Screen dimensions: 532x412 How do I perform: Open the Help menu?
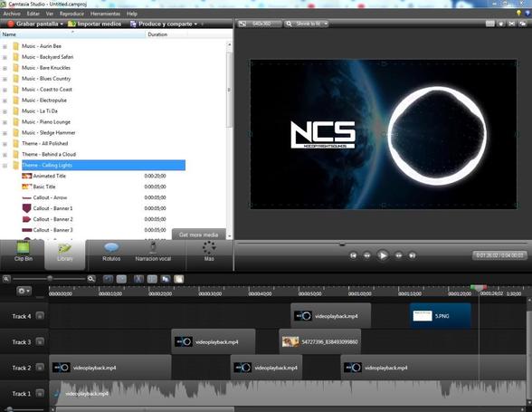tap(132, 14)
